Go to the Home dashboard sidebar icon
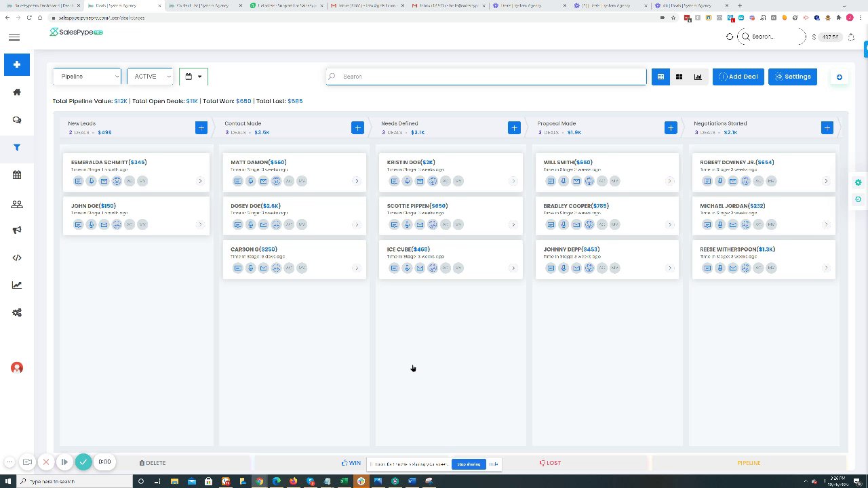Screen dimensions: 868x488 tap(17, 92)
